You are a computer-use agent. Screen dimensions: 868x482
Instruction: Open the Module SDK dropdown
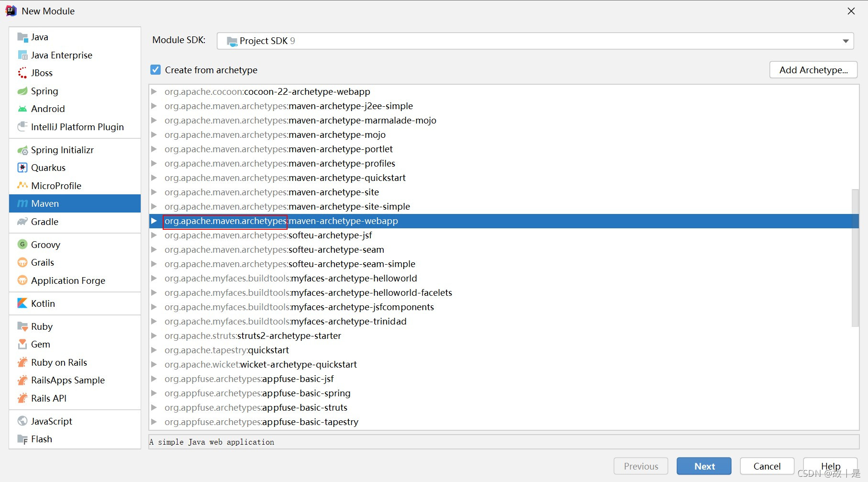pyautogui.click(x=535, y=41)
